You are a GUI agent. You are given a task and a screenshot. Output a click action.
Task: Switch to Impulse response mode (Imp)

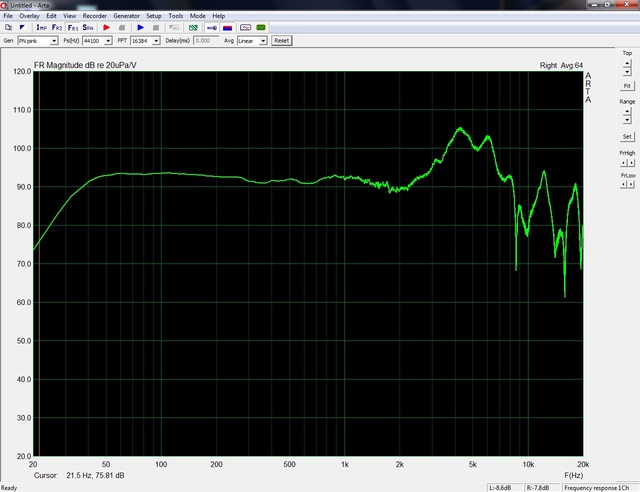click(x=42, y=28)
